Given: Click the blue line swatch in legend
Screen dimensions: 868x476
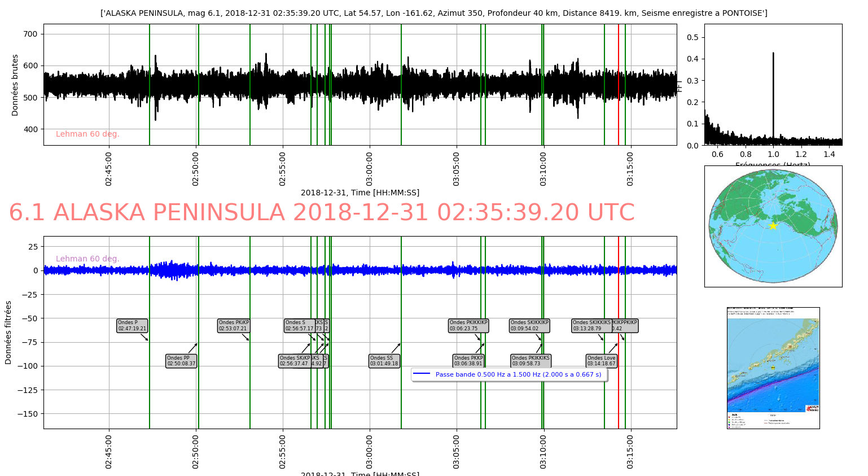Looking at the screenshot, I should pyautogui.click(x=422, y=374).
